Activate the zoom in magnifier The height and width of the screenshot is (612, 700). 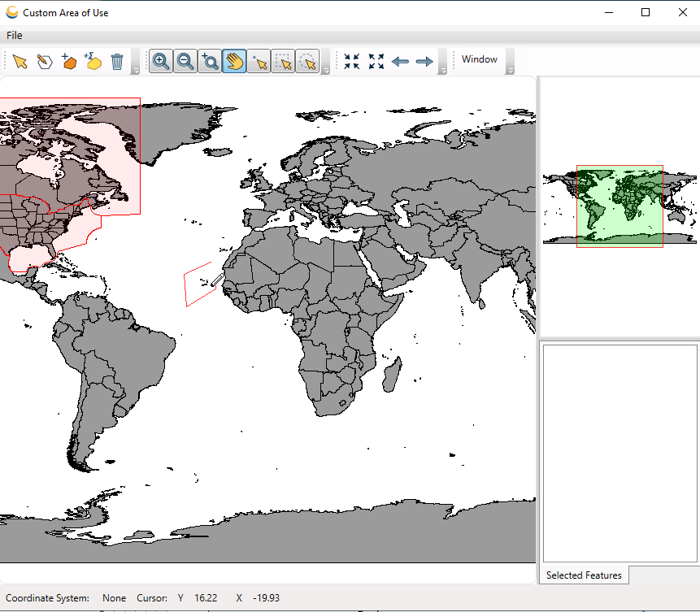click(x=161, y=62)
